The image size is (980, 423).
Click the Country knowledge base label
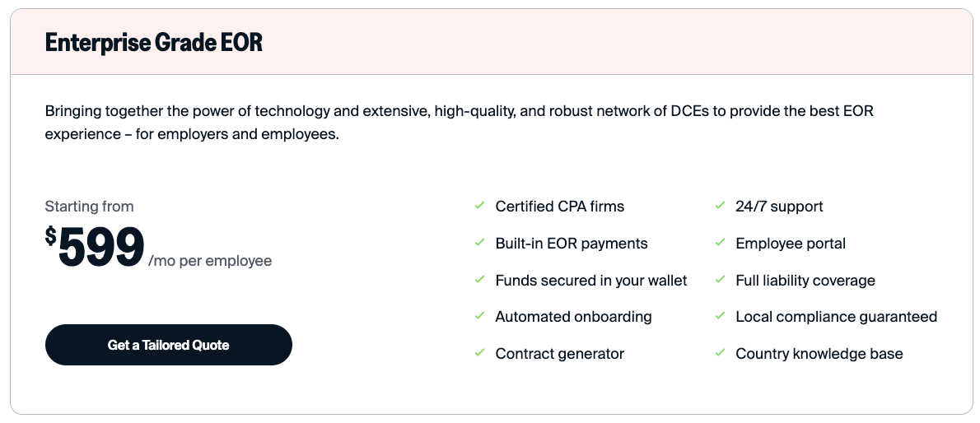click(x=819, y=354)
